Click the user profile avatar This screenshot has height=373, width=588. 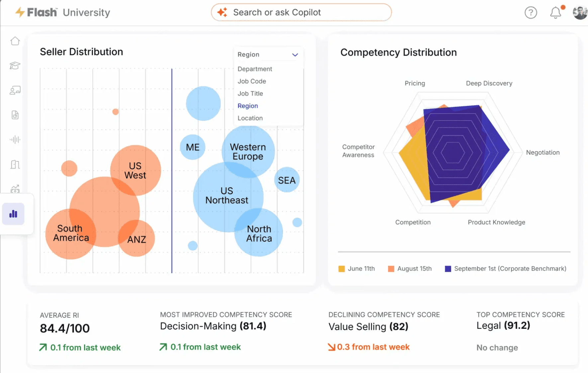tap(580, 13)
